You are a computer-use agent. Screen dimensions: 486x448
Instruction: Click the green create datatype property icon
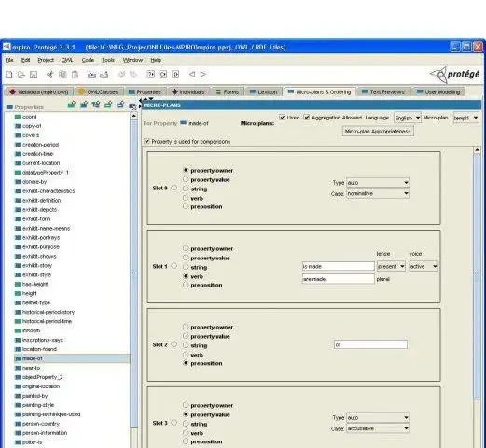(x=72, y=105)
